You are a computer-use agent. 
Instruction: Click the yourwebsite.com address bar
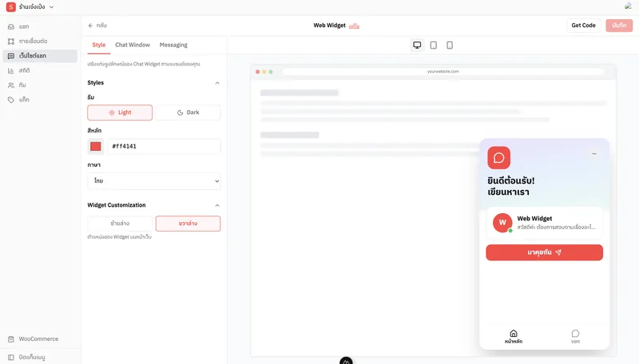pyautogui.click(x=443, y=72)
